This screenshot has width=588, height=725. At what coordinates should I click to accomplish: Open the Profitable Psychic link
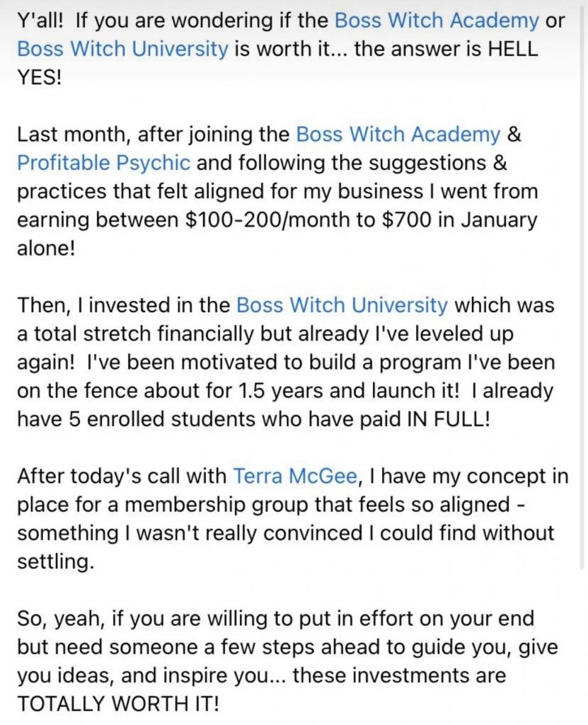pyautogui.click(x=103, y=163)
